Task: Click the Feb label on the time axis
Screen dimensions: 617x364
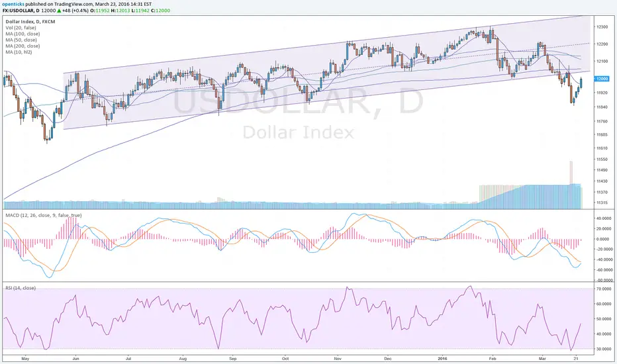Action: click(492, 359)
